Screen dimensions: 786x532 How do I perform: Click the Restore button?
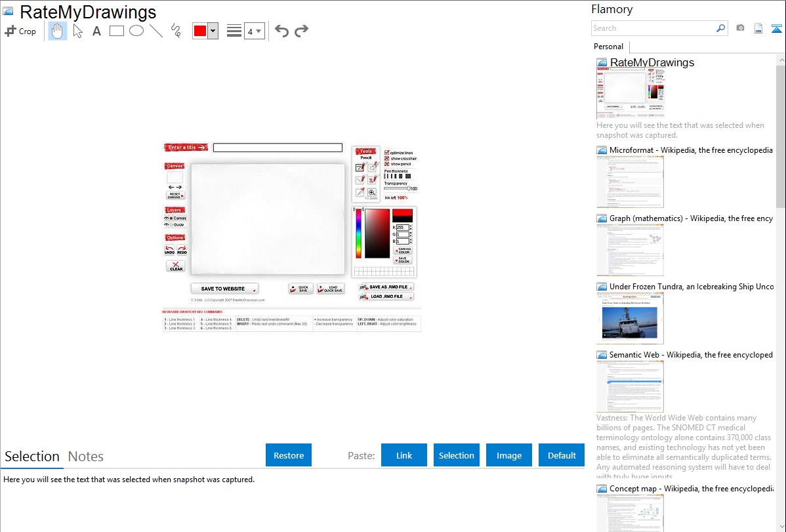click(x=289, y=455)
